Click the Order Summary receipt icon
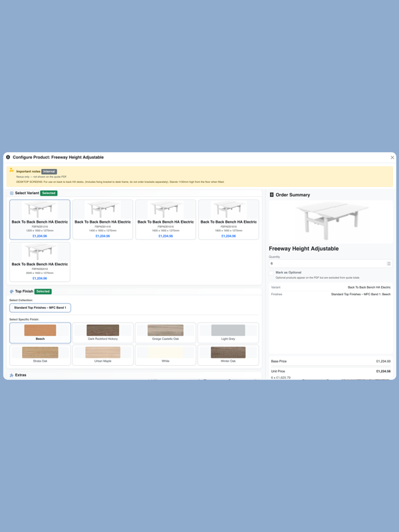This screenshot has height=532, width=399. [271, 195]
